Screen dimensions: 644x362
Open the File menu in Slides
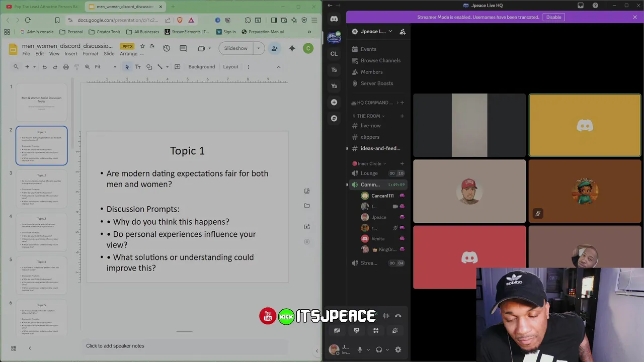tap(26, 54)
